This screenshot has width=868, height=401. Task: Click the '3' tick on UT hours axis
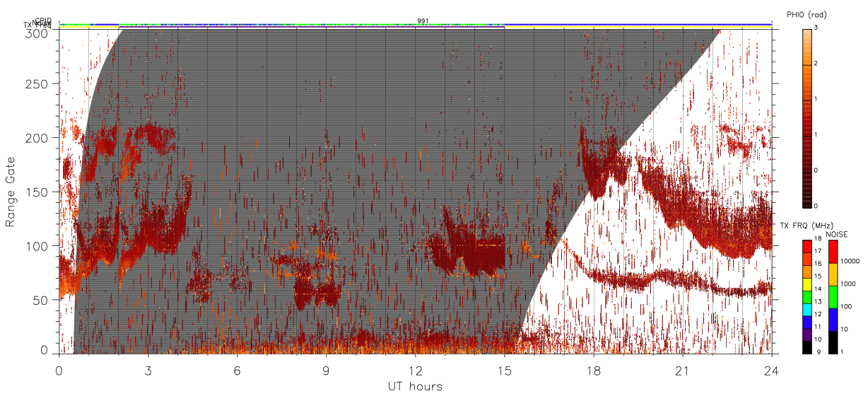[x=148, y=370]
